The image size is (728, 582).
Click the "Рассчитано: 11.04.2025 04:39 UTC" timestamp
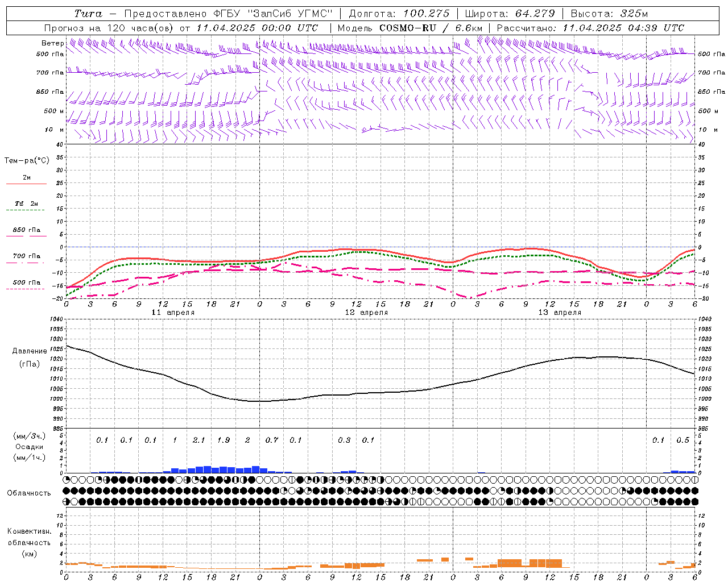click(x=590, y=28)
